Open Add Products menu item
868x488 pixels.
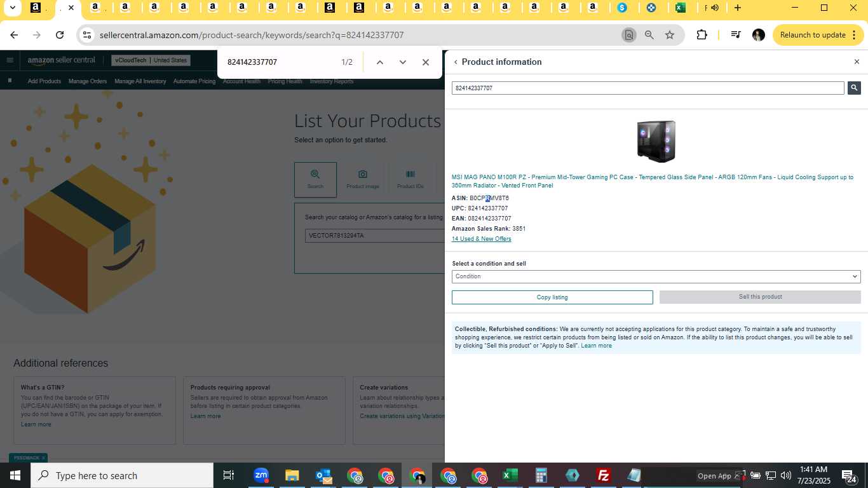tap(44, 81)
